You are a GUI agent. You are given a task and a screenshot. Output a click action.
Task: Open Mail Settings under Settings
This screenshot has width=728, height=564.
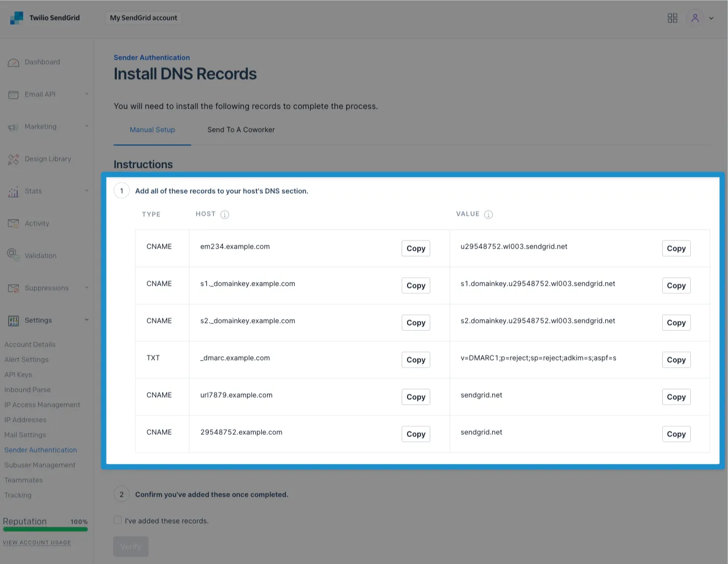[25, 435]
